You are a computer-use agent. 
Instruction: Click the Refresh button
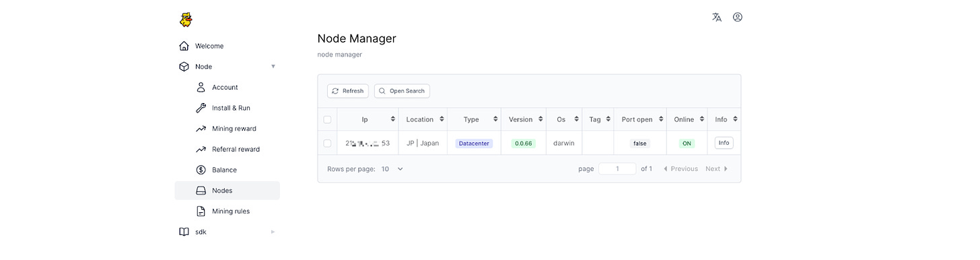click(x=348, y=91)
